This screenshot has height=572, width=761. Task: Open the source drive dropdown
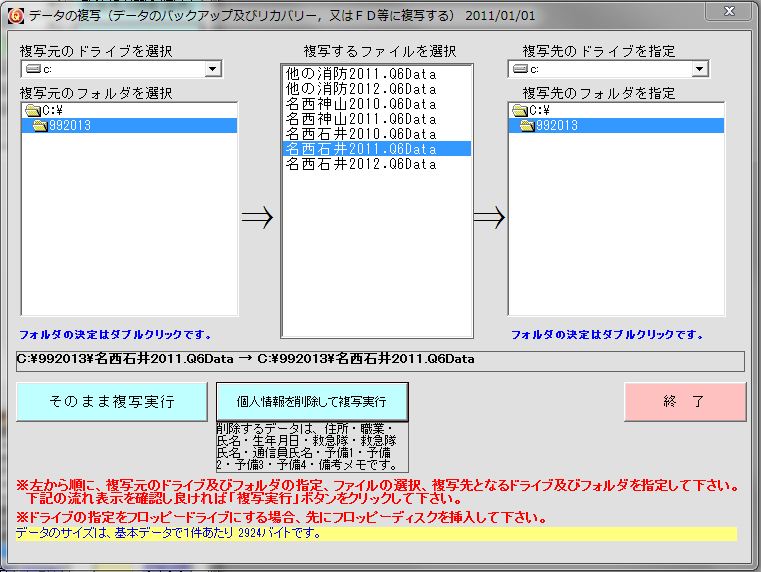tap(212, 70)
